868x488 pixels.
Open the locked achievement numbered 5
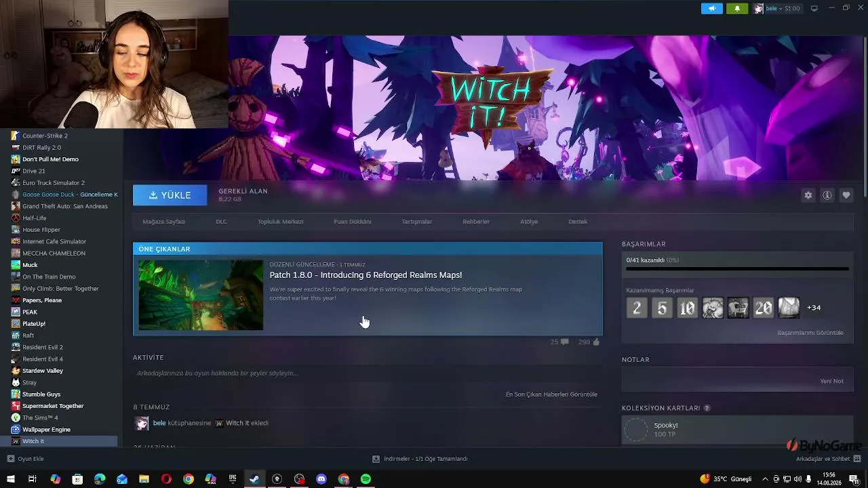click(x=663, y=308)
